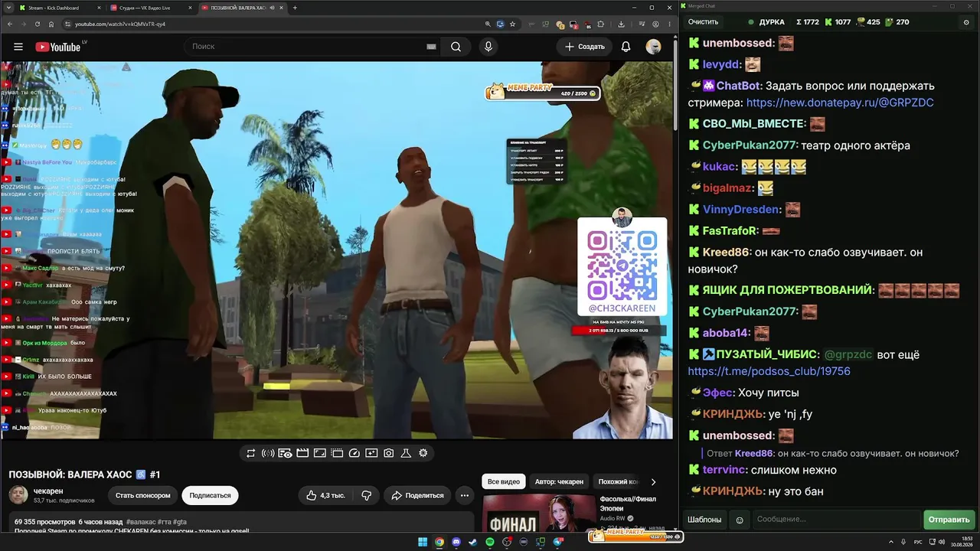
Task: Reload the page in the browser
Action: click(x=38, y=24)
